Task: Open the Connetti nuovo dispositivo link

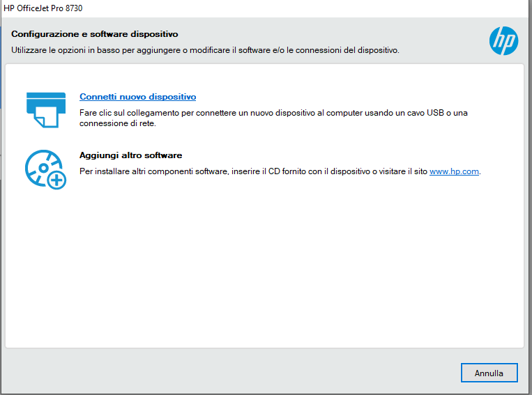Action: 138,97
